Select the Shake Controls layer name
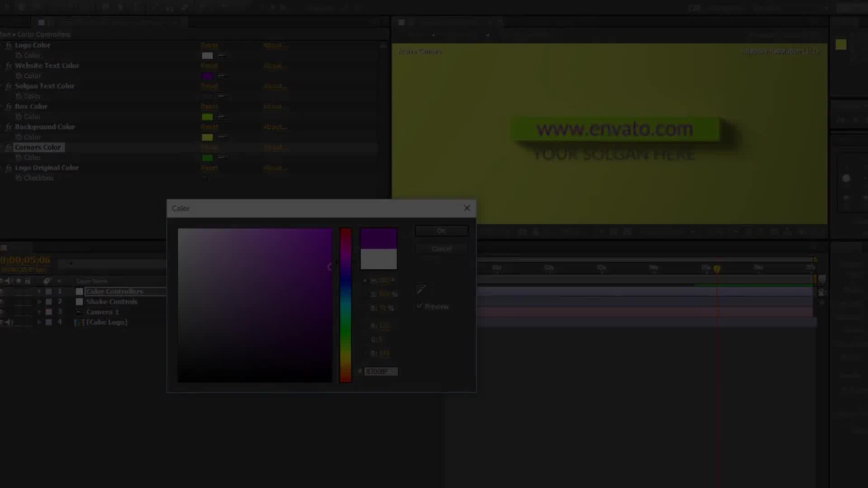 pos(112,301)
